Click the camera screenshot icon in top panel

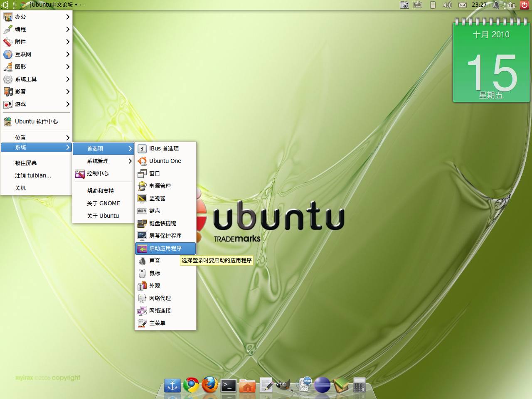coord(404,5)
